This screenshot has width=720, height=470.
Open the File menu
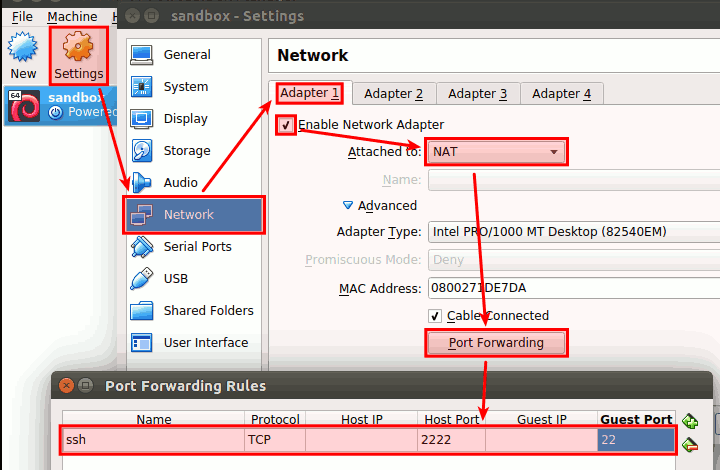pyautogui.click(x=22, y=17)
